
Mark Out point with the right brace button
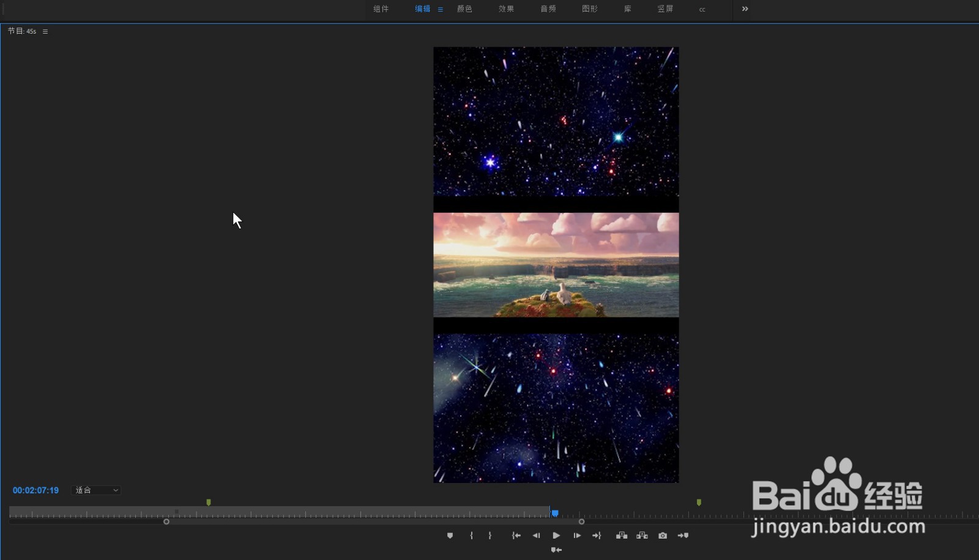pyautogui.click(x=490, y=536)
